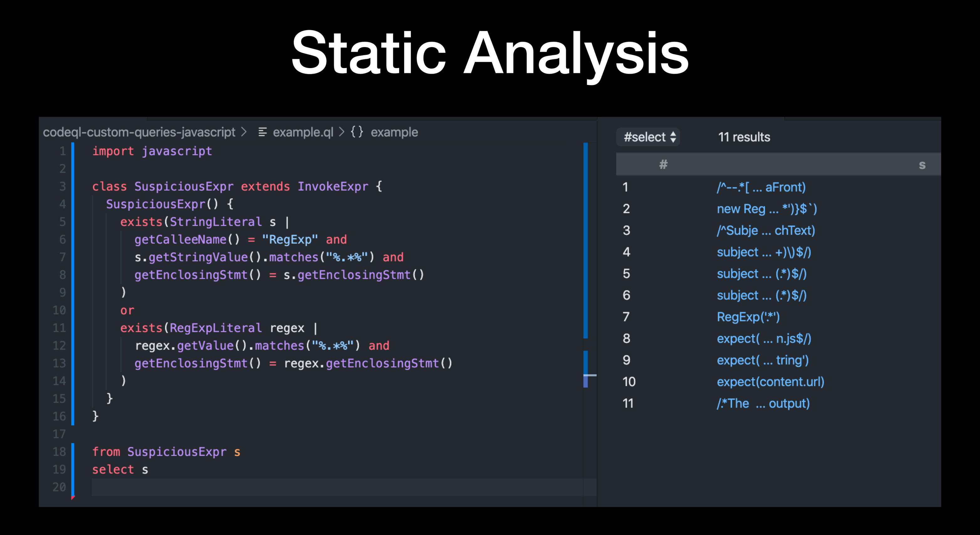Click line number 18 in gutter
The width and height of the screenshot is (980, 535).
click(59, 452)
